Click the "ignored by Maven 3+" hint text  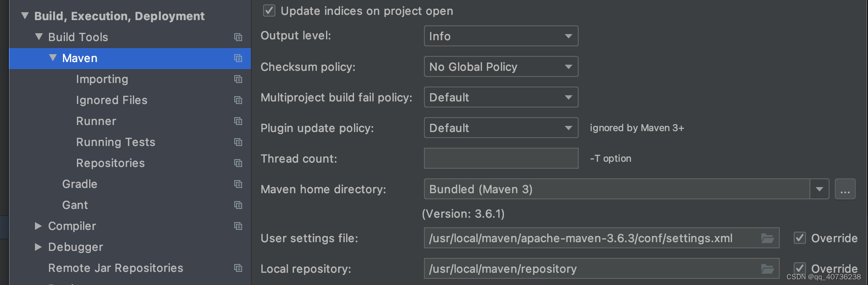click(637, 128)
